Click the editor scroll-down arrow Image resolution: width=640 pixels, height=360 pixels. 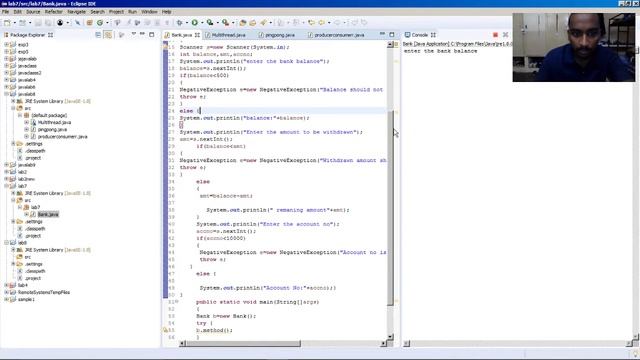point(390,337)
